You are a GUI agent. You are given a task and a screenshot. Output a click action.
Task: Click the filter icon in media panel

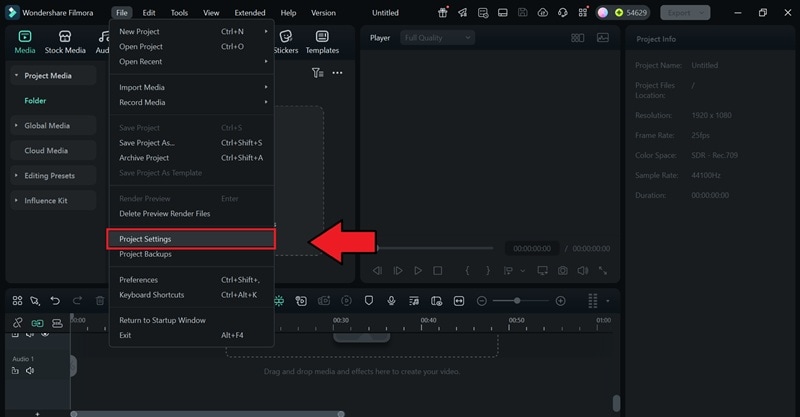[x=317, y=73]
